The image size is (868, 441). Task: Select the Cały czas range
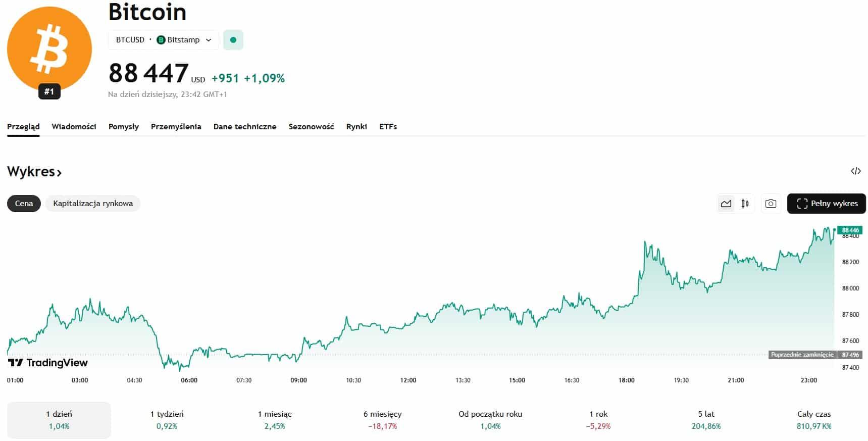point(813,420)
